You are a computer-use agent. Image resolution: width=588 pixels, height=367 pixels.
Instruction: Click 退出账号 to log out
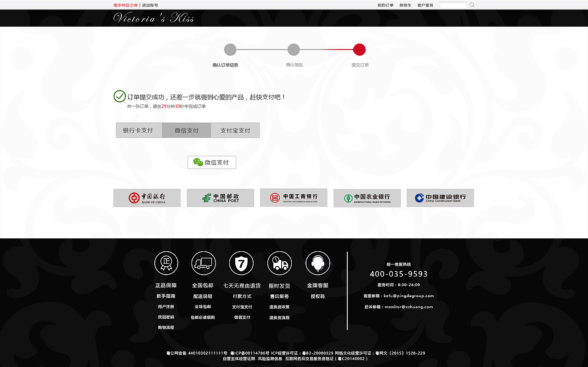tap(150, 5)
